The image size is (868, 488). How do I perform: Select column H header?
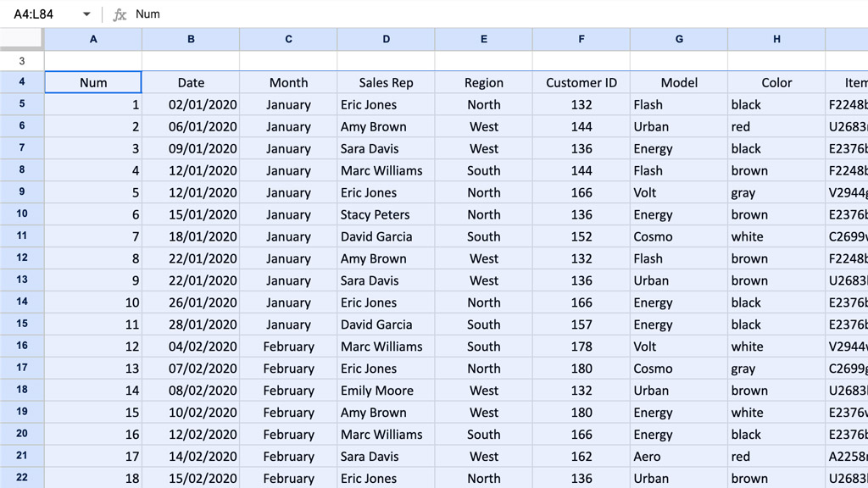click(776, 39)
